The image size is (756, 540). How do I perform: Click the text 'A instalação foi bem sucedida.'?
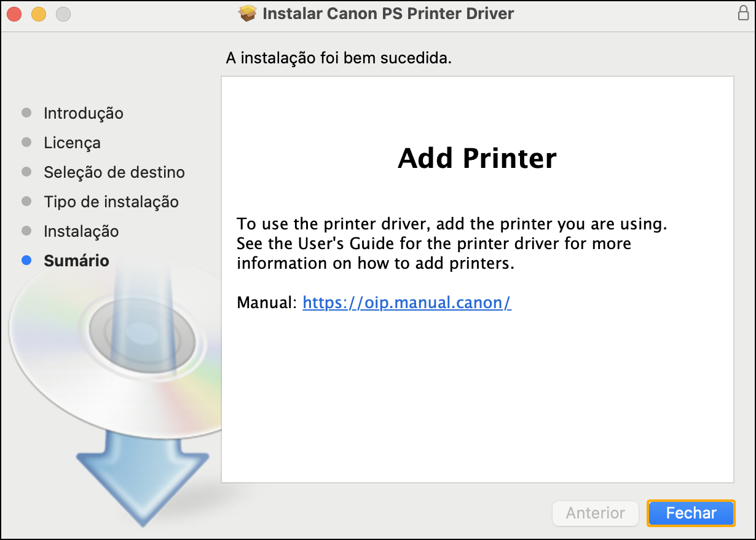339,58
